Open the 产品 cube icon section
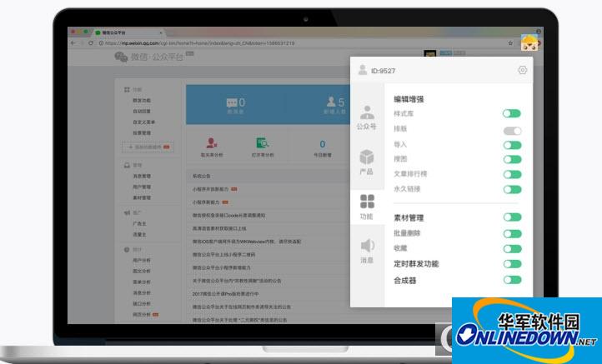Image resolution: width=602 pixels, height=364 pixels. click(367, 162)
